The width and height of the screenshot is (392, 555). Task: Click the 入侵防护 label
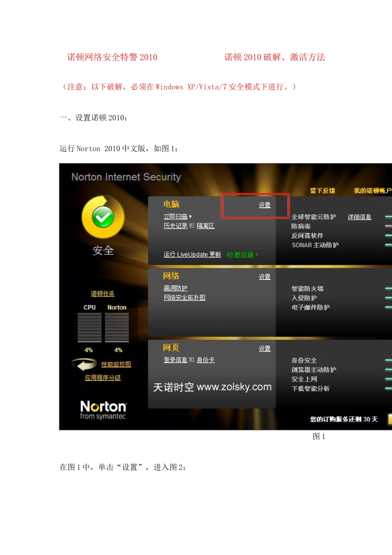pyautogui.click(x=304, y=298)
